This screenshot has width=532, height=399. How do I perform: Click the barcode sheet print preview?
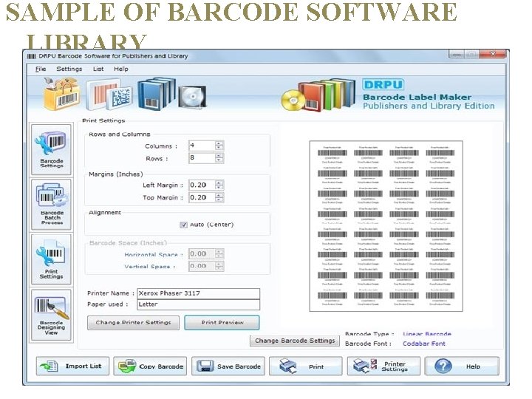click(x=386, y=226)
